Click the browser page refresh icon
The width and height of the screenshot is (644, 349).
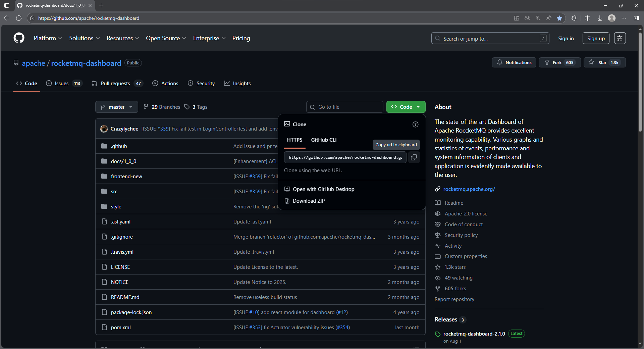click(19, 18)
